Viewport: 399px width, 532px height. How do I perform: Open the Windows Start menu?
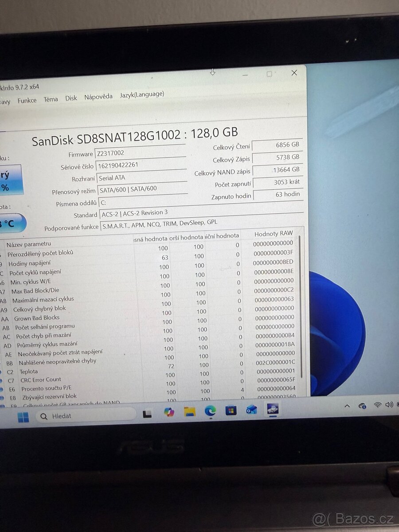point(23,417)
